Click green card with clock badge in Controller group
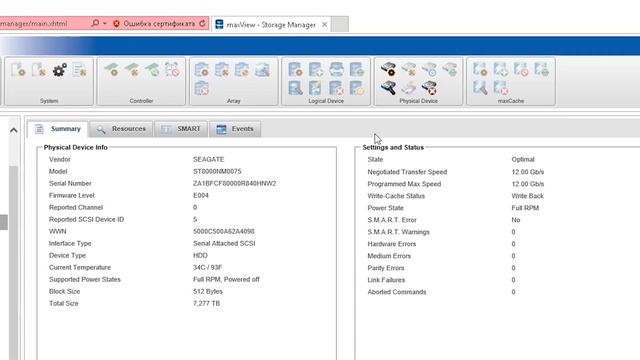The height and width of the screenshot is (360, 640). (152, 70)
